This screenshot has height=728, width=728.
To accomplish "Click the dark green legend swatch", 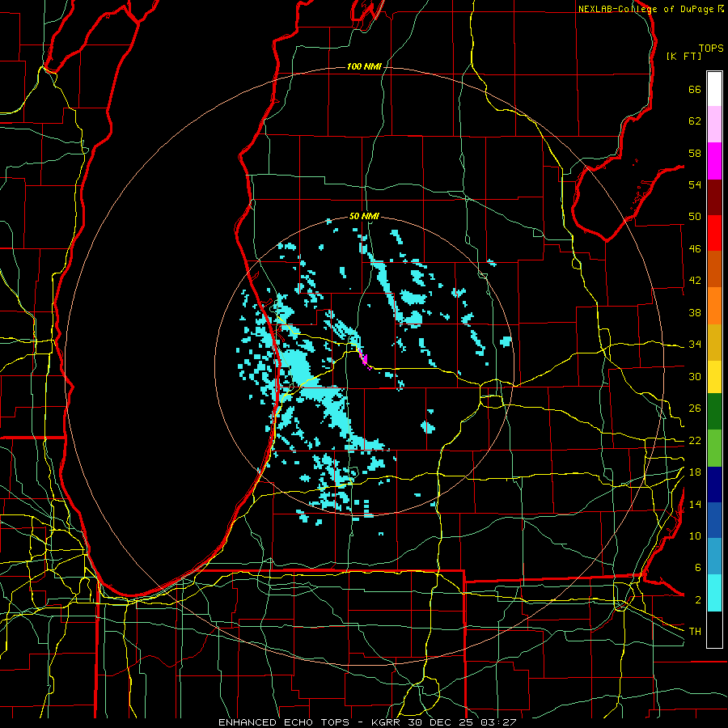I will coord(714,412).
